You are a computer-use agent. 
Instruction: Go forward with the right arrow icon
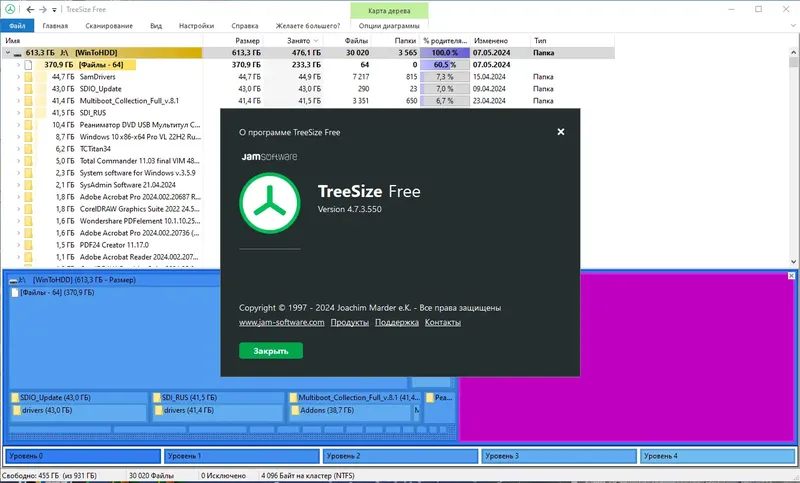coord(43,9)
